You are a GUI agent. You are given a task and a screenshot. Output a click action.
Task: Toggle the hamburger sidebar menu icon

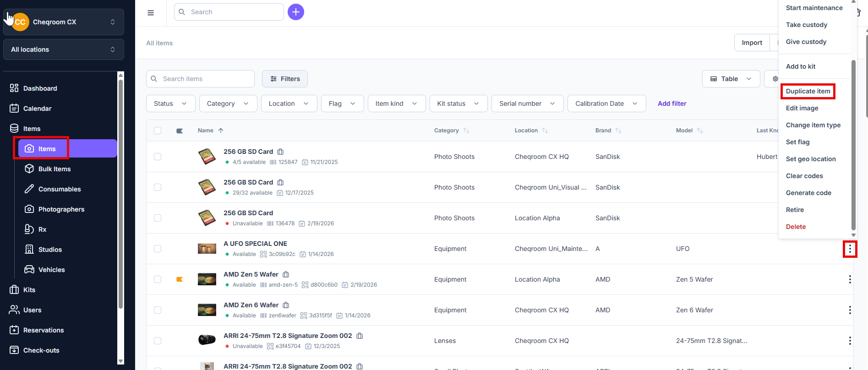(x=151, y=13)
